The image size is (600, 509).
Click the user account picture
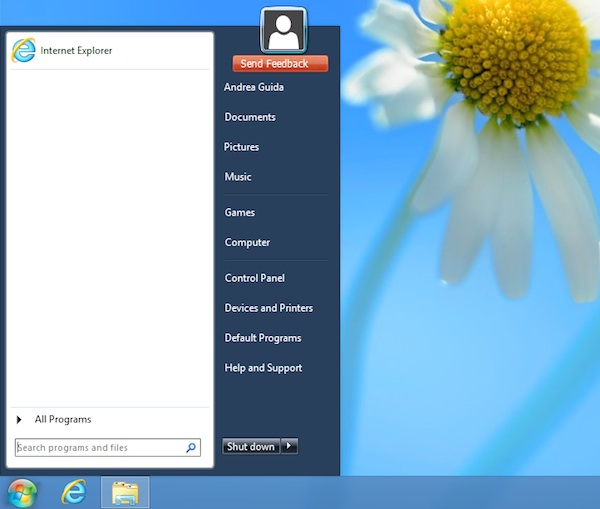coord(284,31)
